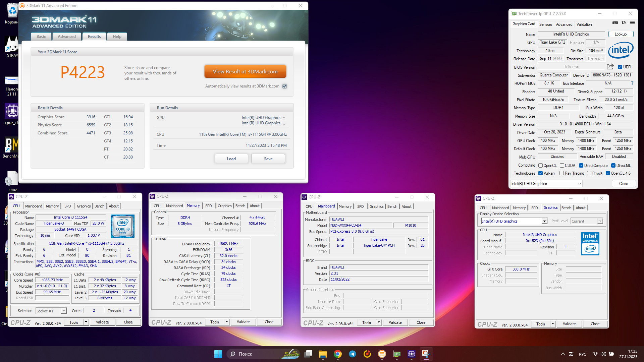Click the GPU list down chevron in 3DMark Run Details

284,124
